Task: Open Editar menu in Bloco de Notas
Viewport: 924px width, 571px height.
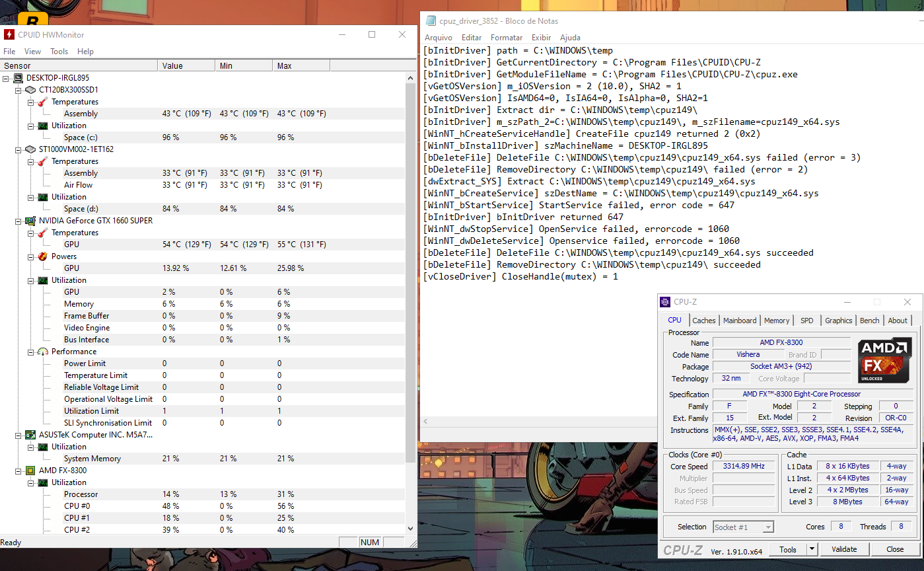Action: tap(472, 38)
